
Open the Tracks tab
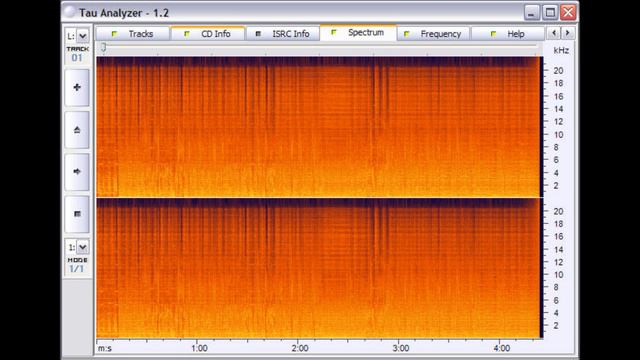tap(133, 34)
